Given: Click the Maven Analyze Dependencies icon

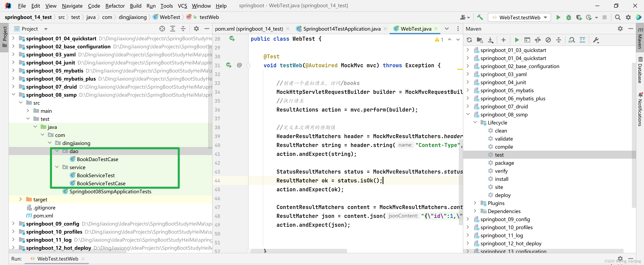Looking at the screenshot, I should pos(572,40).
